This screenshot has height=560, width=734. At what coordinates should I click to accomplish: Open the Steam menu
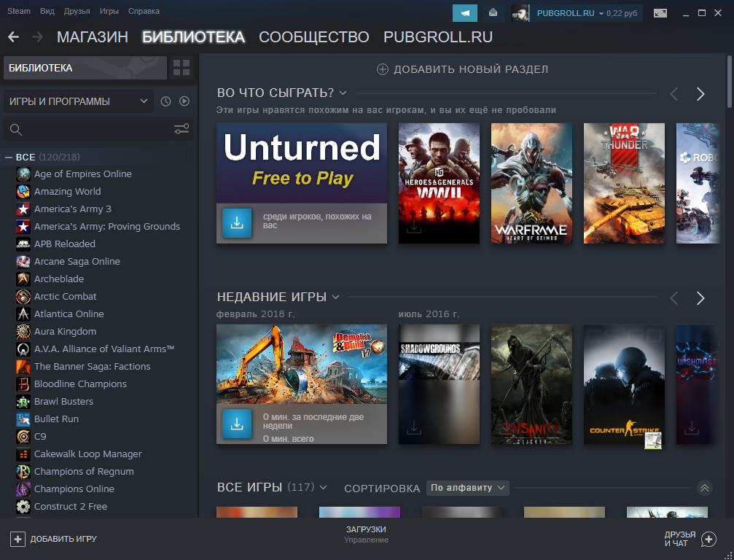[x=19, y=11]
